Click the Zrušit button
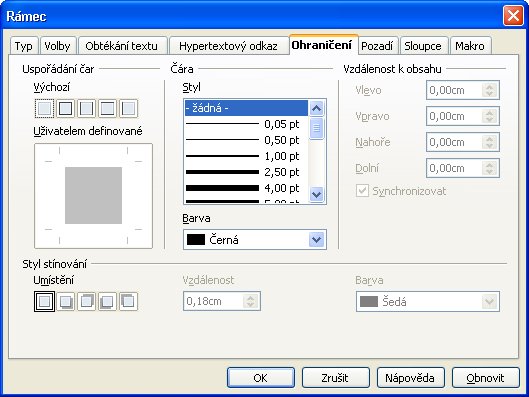529x397 pixels. pos(335,378)
